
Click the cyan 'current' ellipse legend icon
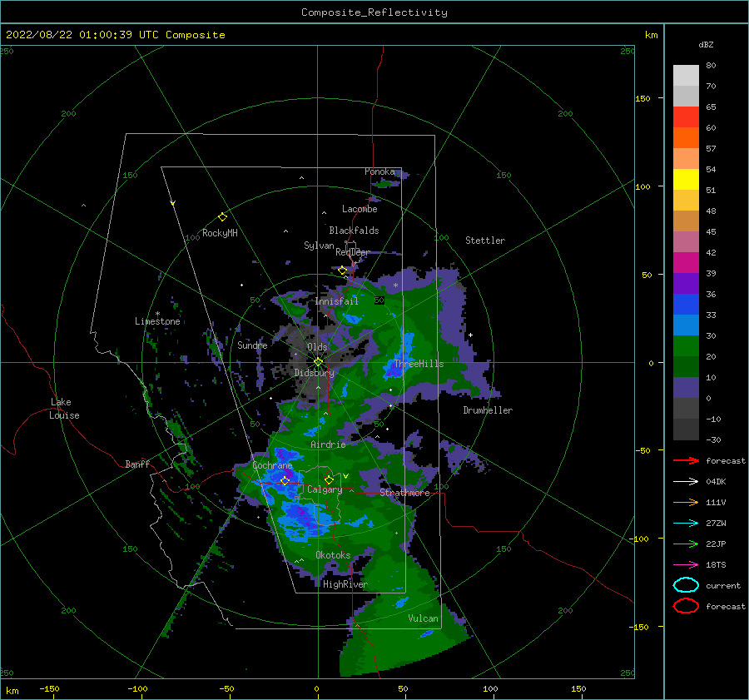[686, 585]
